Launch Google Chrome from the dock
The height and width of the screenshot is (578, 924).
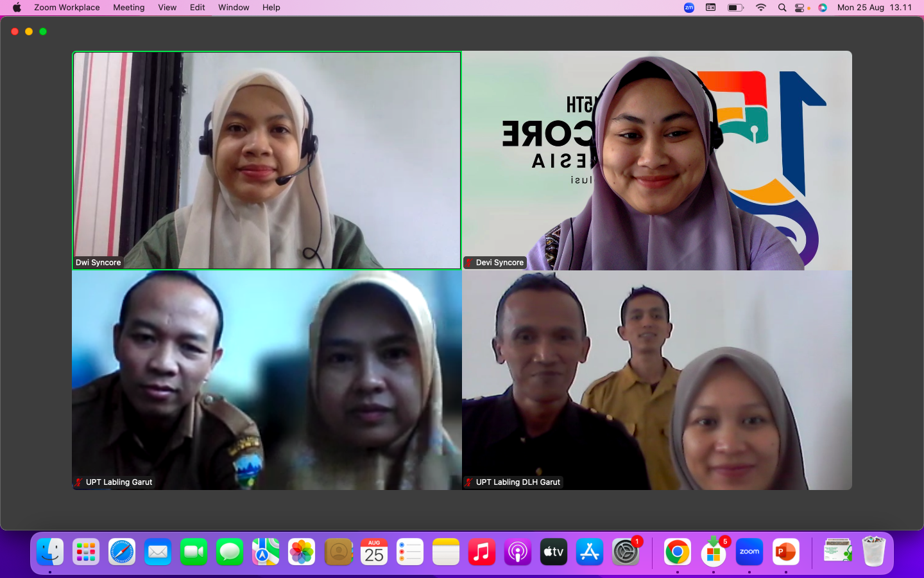point(677,552)
